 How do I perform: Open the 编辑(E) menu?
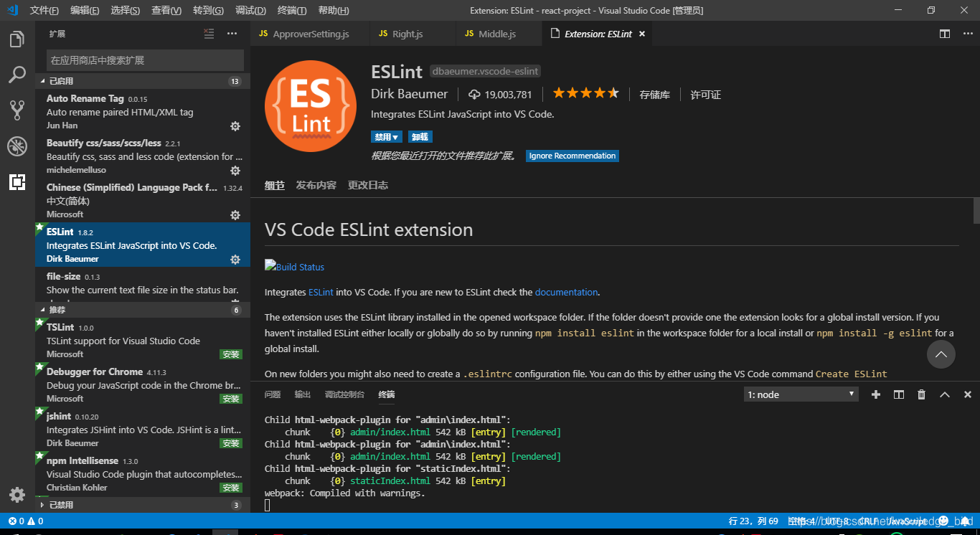85,11
